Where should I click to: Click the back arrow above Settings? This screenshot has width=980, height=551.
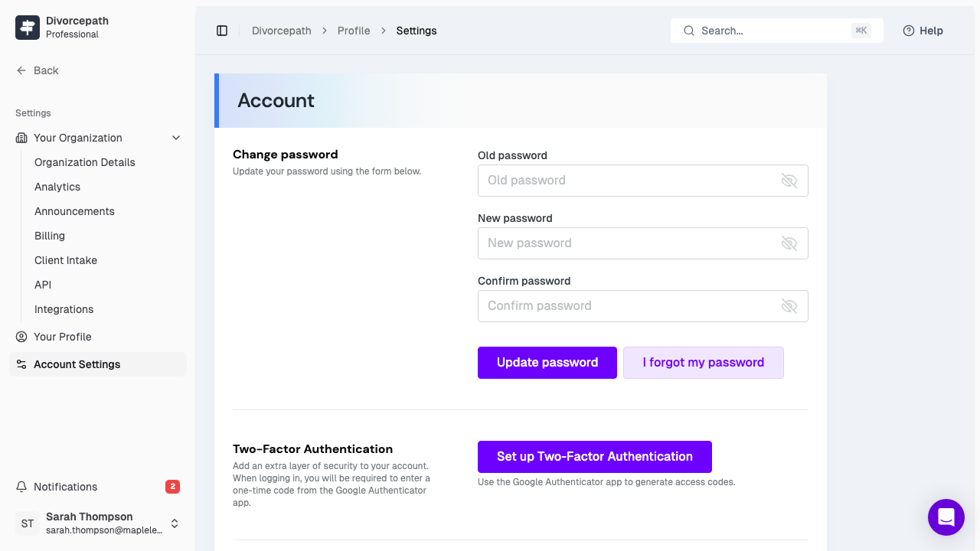coord(20,70)
